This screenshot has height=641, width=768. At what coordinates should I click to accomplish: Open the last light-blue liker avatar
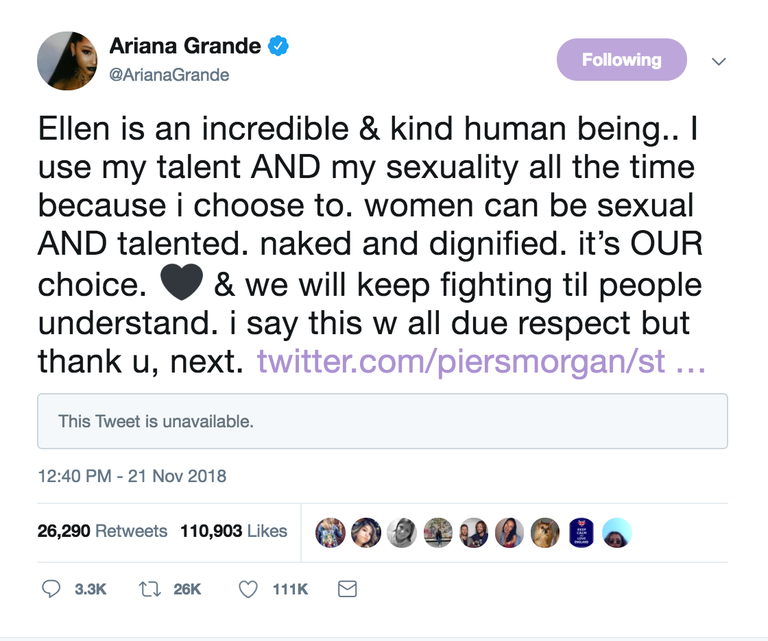point(617,533)
